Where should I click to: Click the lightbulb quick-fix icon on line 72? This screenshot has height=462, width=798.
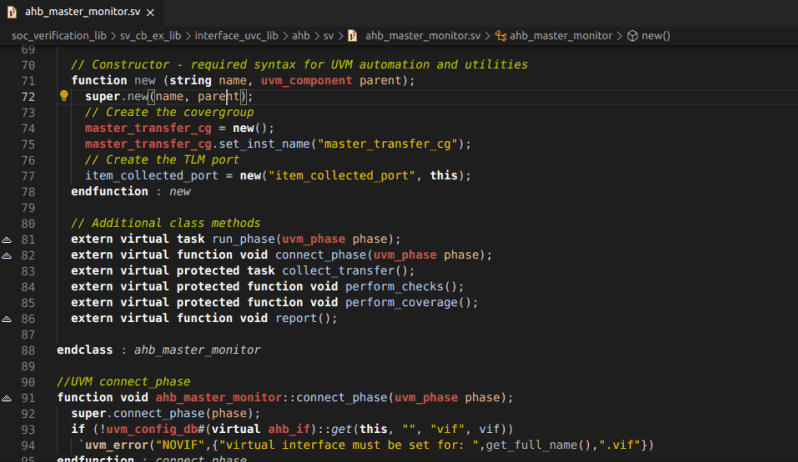coord(64,97)
